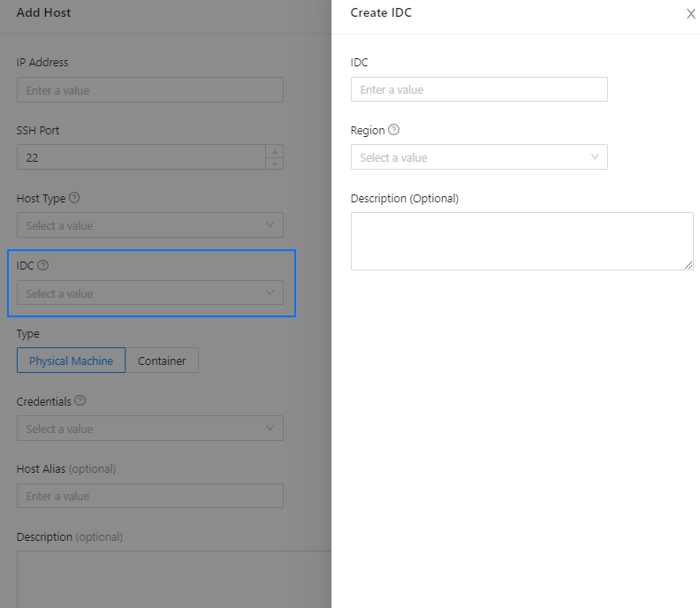This screenshot has width=700, height=608.
Task: Click help icon next to Credentials
Action: tap(80, 400)
